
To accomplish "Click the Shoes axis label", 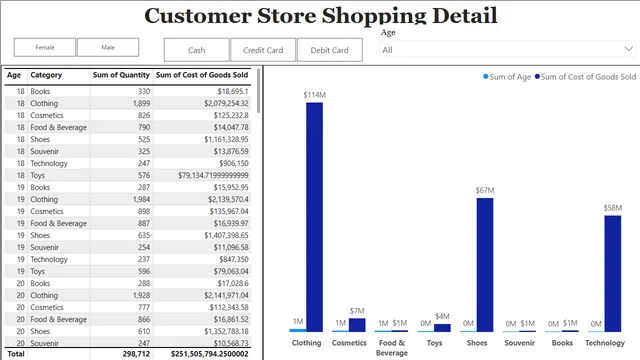I will [477, 343].
